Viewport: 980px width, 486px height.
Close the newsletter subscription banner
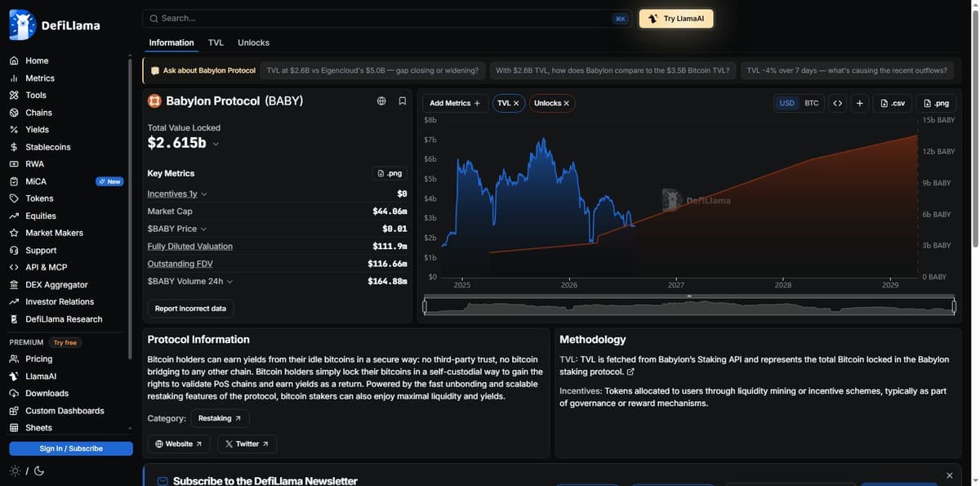coord(949,475)
